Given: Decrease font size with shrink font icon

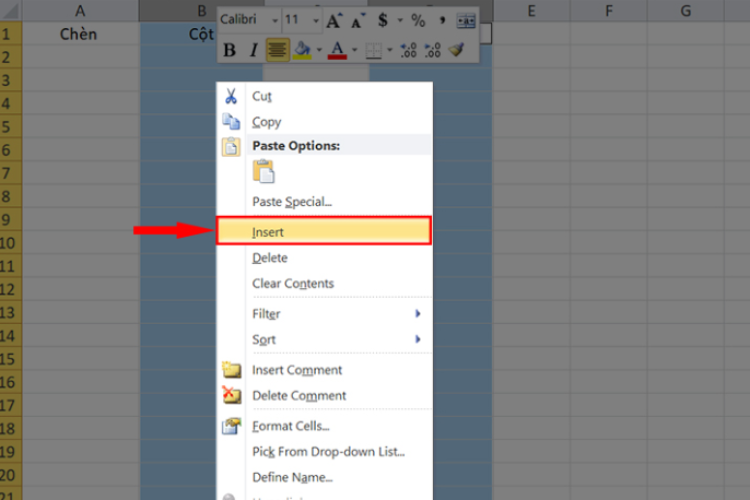Looking at the screenshot, I should (x=357, y=21).
